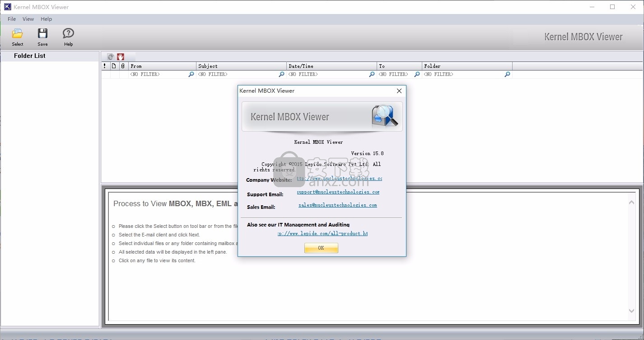Click the Version 15.8 text in dialog
The height and width of the screenshot is (340, 644).
pyautogui.click(x=367, y=153)
